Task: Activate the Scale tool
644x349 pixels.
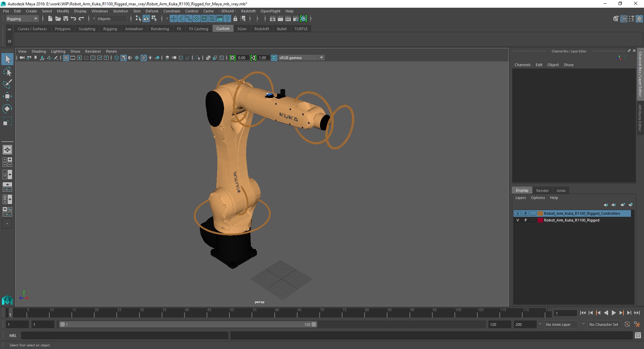Action: (x=7, y=121)
